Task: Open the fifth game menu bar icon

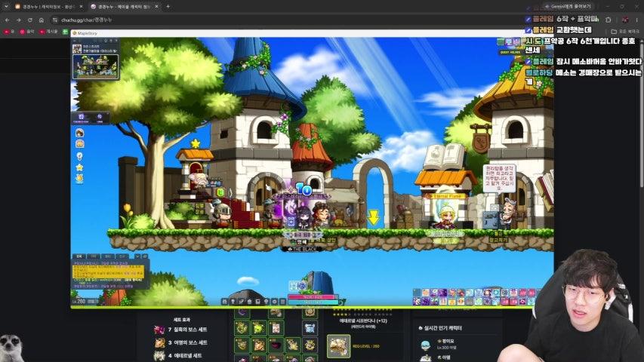Action: pyautogui.click(x=257, y=302)
